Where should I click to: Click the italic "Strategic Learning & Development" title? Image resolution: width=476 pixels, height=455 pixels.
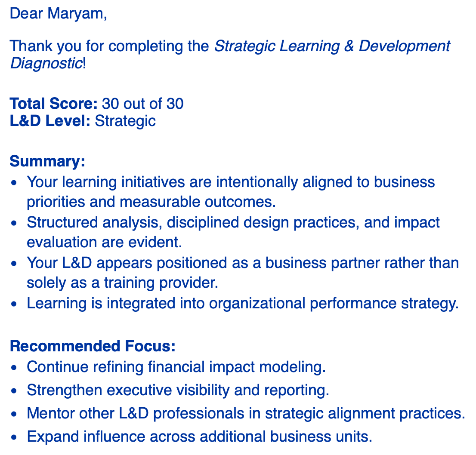click(x=332, y=46)
